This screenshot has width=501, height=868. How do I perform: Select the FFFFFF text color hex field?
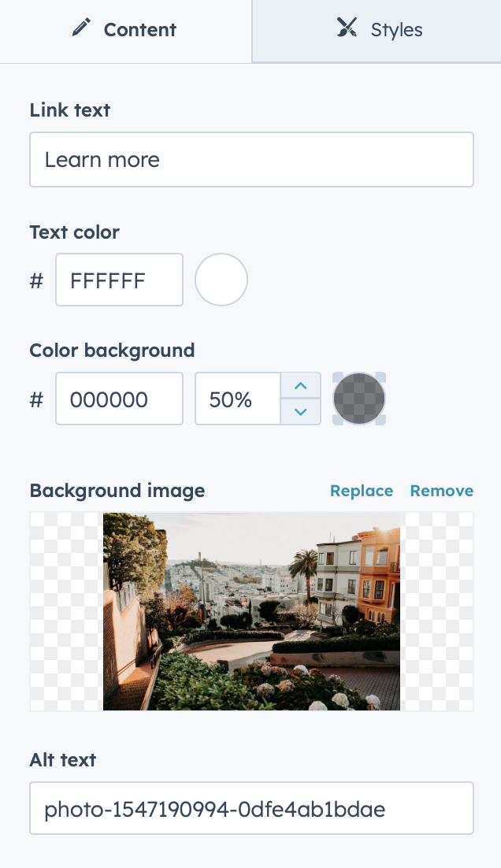pyautogui.click(x=119, y=280)
